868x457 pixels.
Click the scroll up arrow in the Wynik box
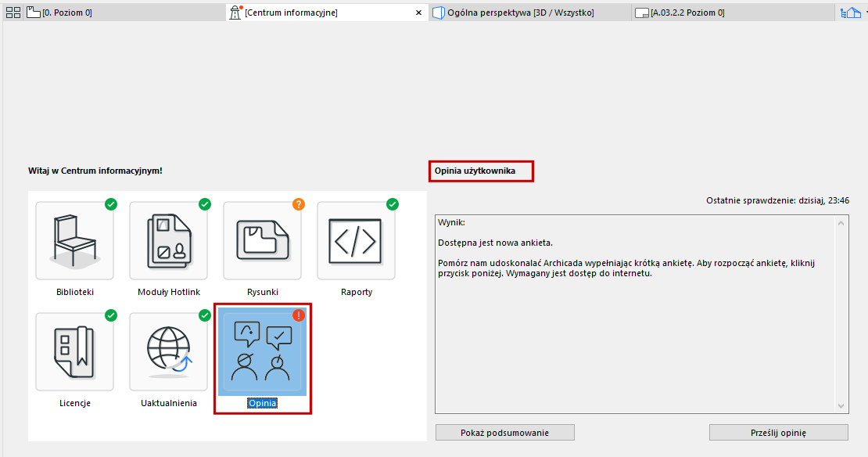(841, 223)
